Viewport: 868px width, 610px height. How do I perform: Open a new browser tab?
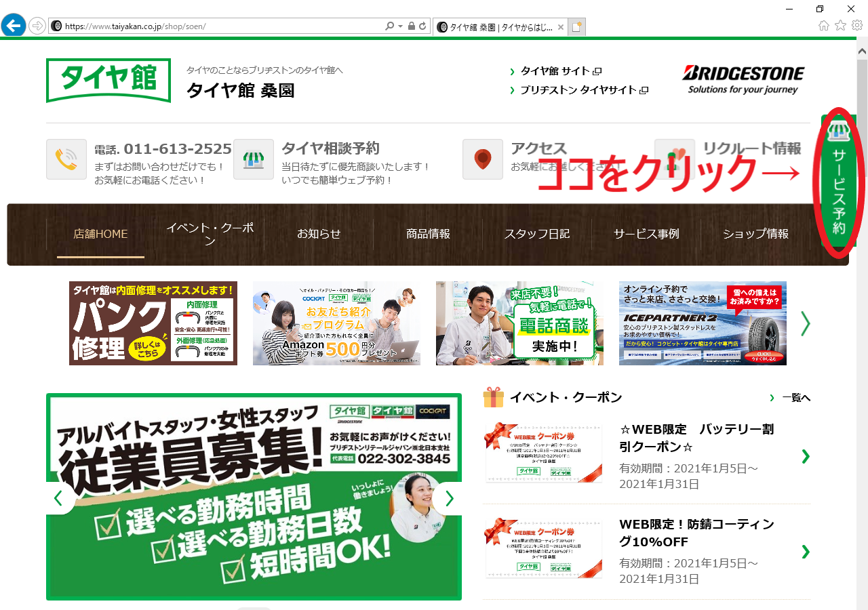pyautogui.click(x=576, y=27)
